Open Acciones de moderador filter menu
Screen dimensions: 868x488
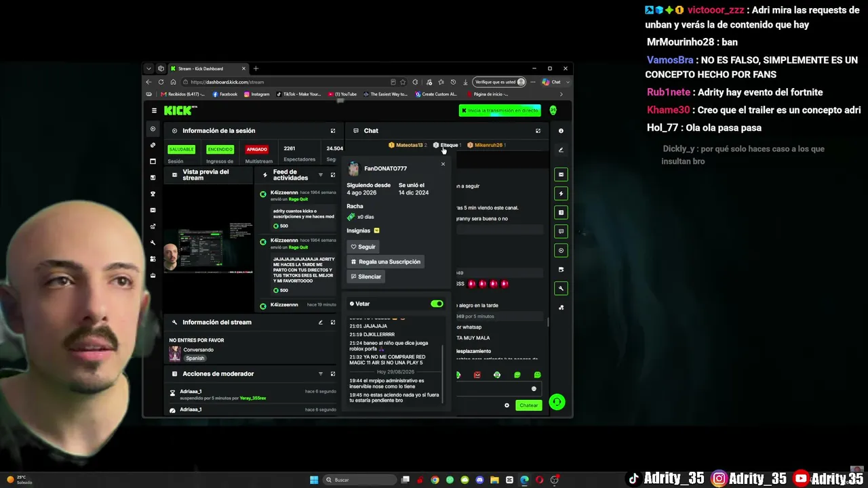(x=321, y=373)
